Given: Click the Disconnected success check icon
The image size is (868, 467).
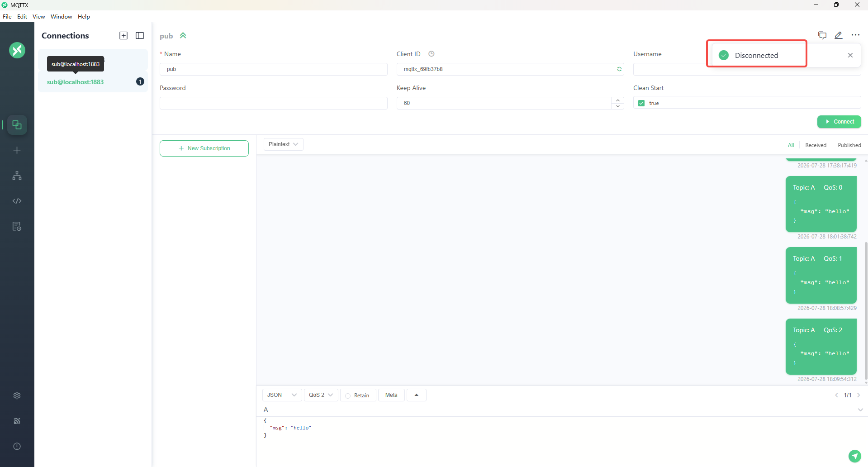Looking at the screenshot, I should (724, 55).
